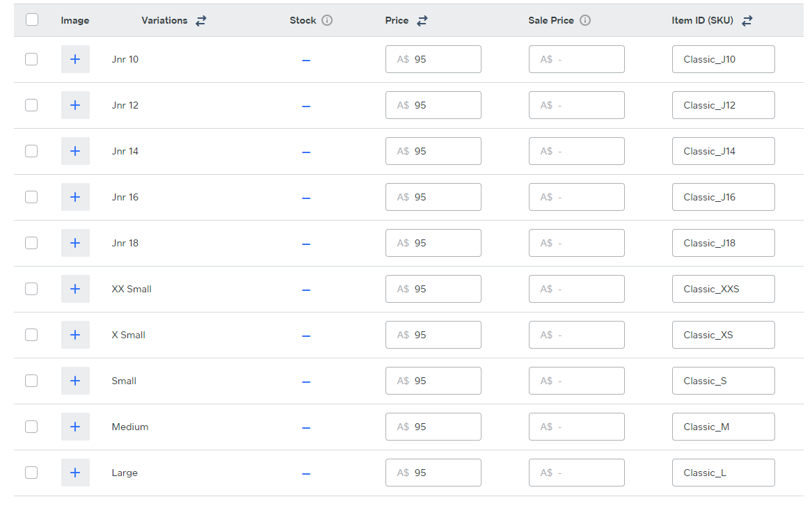Edit SKU field Classic_S
Image resolution: width=812 pixels, height=506 pixels.
[x=724, y=381]
